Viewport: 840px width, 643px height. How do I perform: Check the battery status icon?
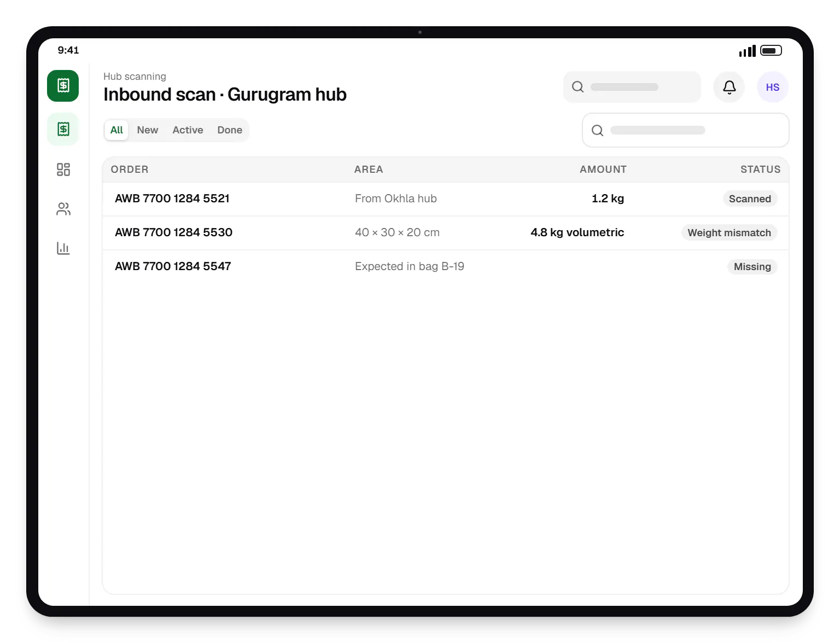(x=771, y=50)
